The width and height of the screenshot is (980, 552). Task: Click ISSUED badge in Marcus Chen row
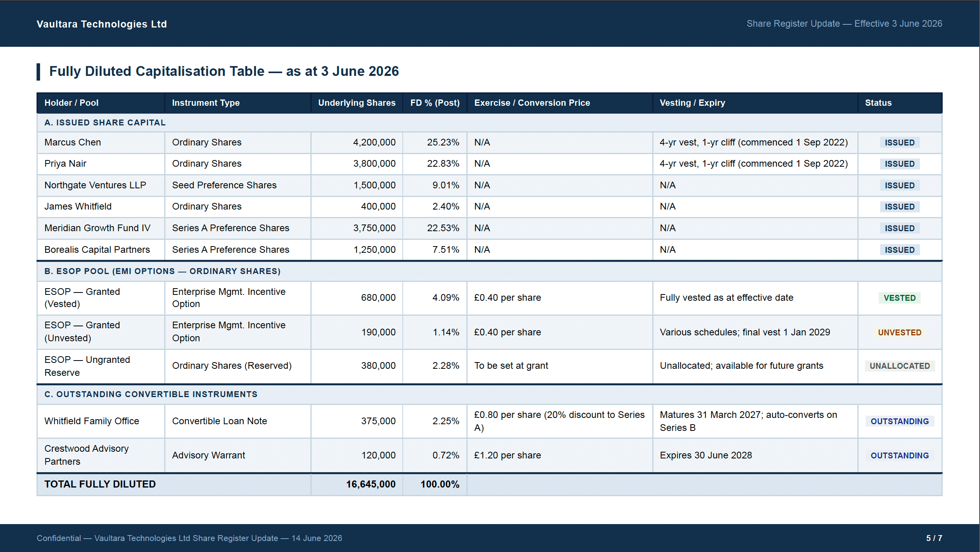pos(899,143)
